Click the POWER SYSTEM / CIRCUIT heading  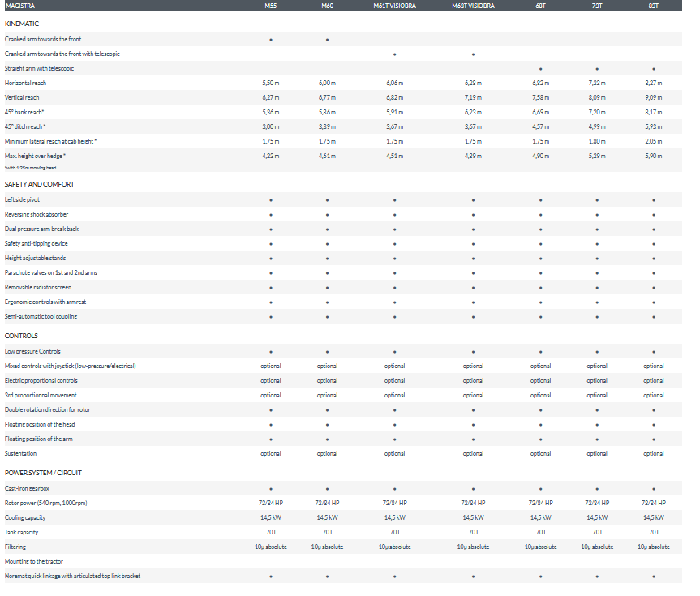[x=43, y=473]
